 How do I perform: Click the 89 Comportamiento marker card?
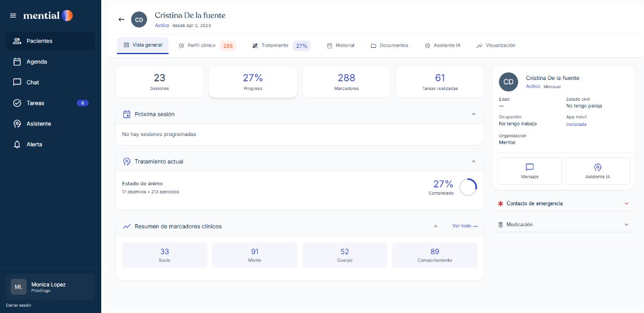point(435,255)
